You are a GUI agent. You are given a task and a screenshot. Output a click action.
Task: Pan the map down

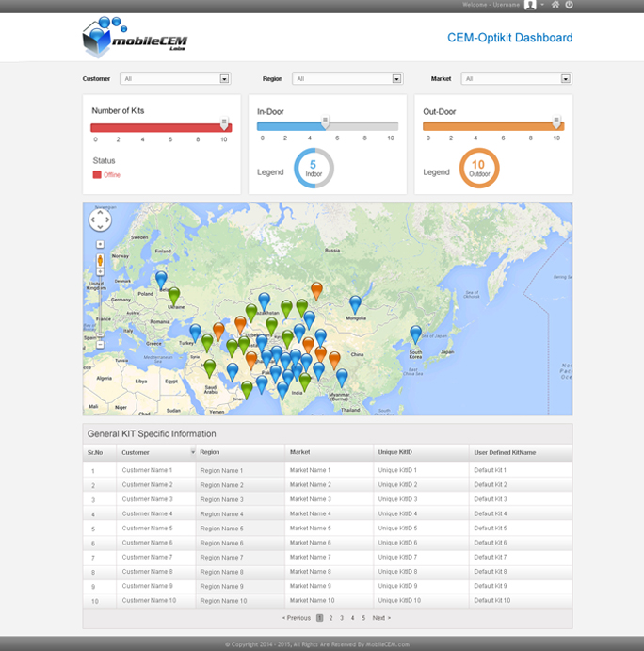pos(100,227)
